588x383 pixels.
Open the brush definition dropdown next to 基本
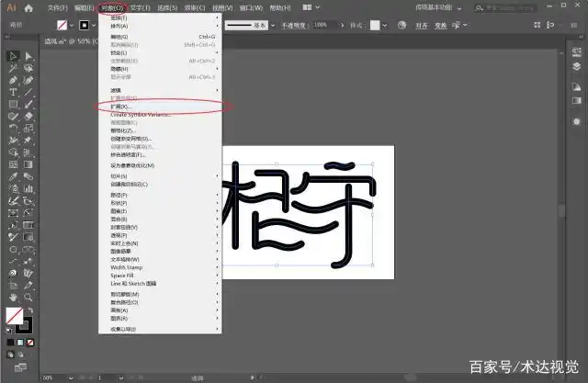pos(273,26)
